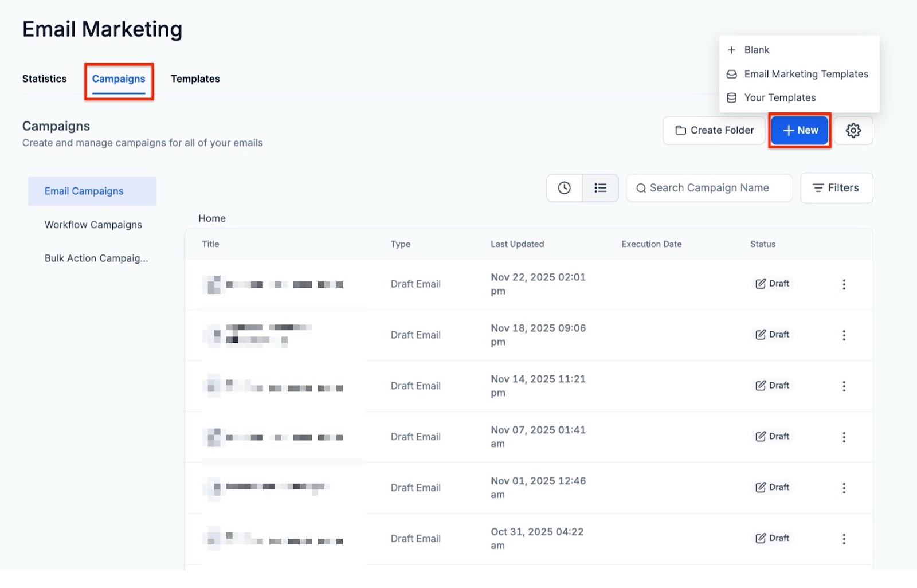Image resolution: width=917 pixels, height=588 pixels.
Task: Open the three-dot menu for Nov 07 campaign
Action: (x=844, y=437)
